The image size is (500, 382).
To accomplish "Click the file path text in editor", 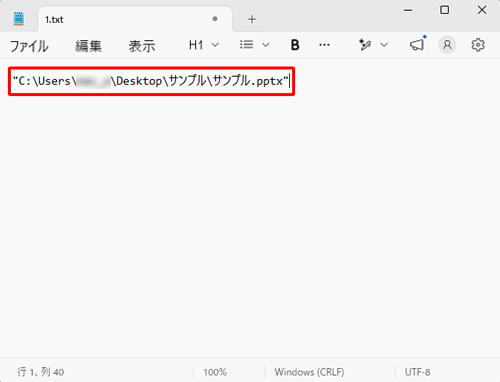I will click(150, 81).
